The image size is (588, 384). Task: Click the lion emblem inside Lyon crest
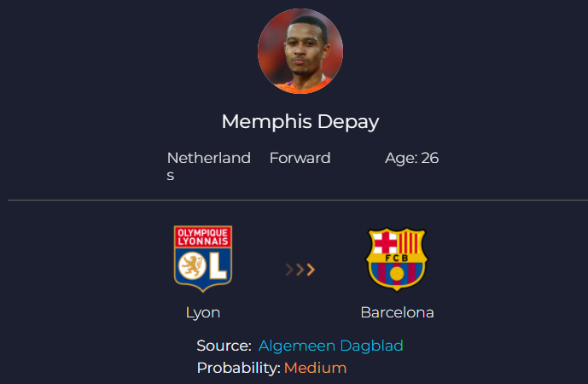click(192, 267)
